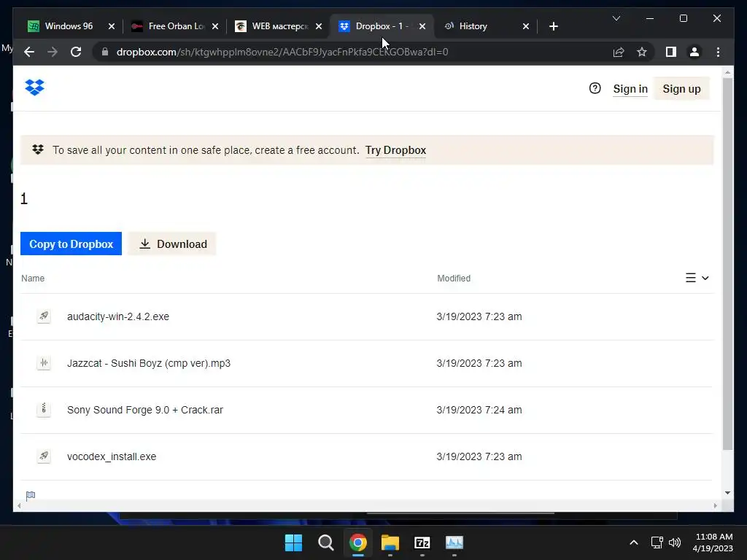Viewport: 747px width, 560px height.
Task: Go back with the browser back arrow
Action: click(x=29, y=52)
